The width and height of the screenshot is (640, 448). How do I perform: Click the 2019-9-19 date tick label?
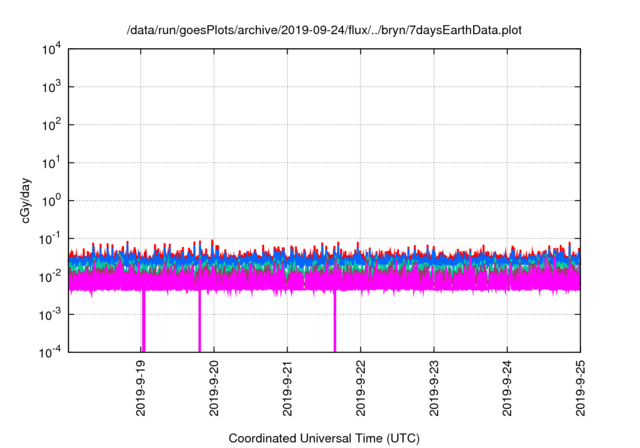pyautogui.click(x=141, y=388)
